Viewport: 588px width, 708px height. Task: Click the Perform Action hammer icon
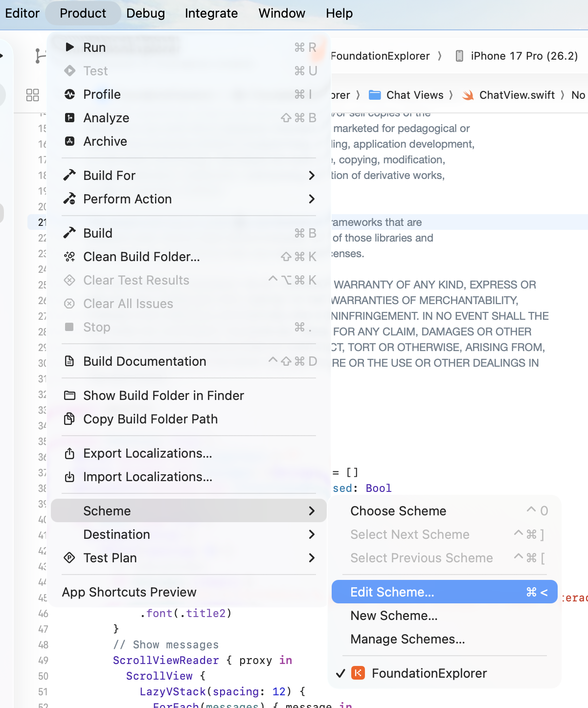[x=69, y=199]
